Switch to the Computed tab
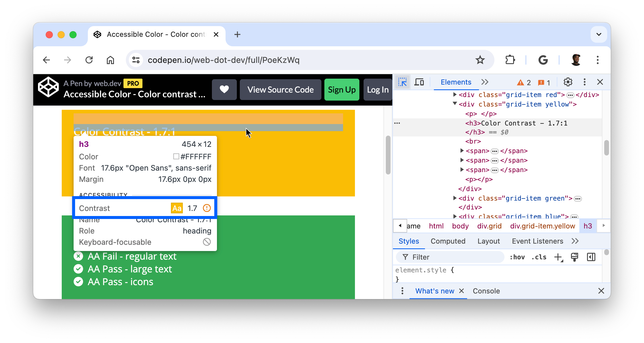 click(x=448, y=241)
